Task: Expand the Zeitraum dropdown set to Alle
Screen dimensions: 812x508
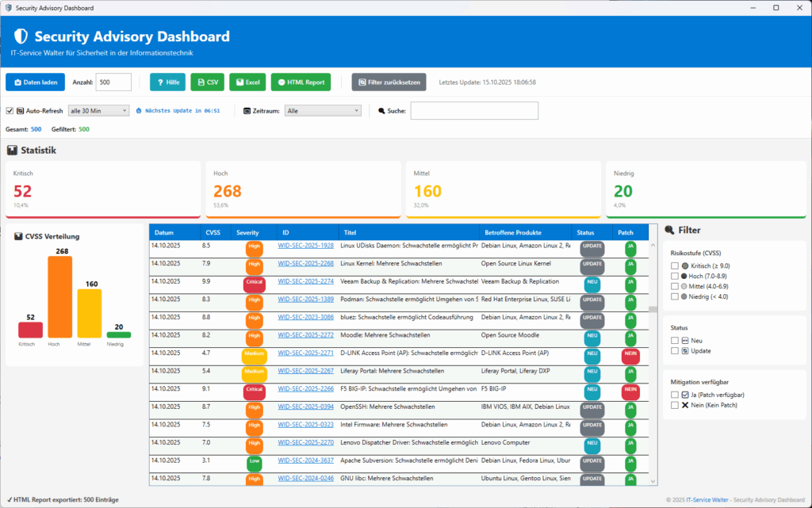Action: tap(323, 111)
